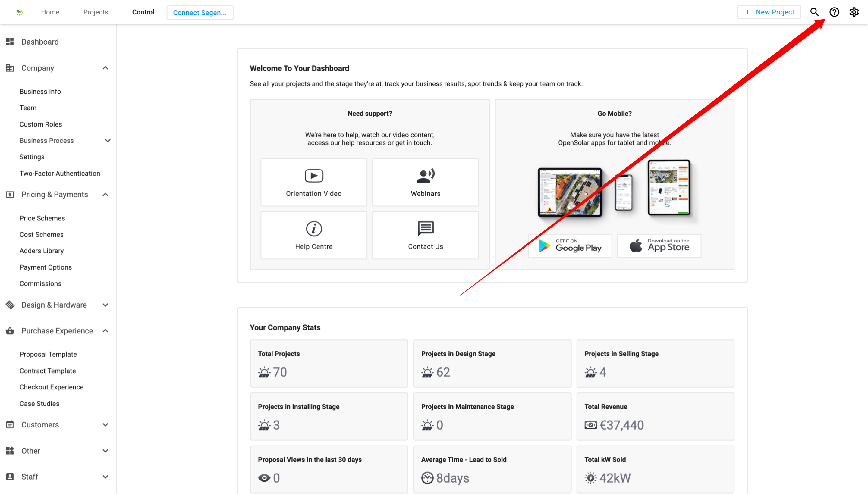This screenshot has height=494, width=868.
Task: Click the Proposal Views eye icon
Action: tap(264, 478)
